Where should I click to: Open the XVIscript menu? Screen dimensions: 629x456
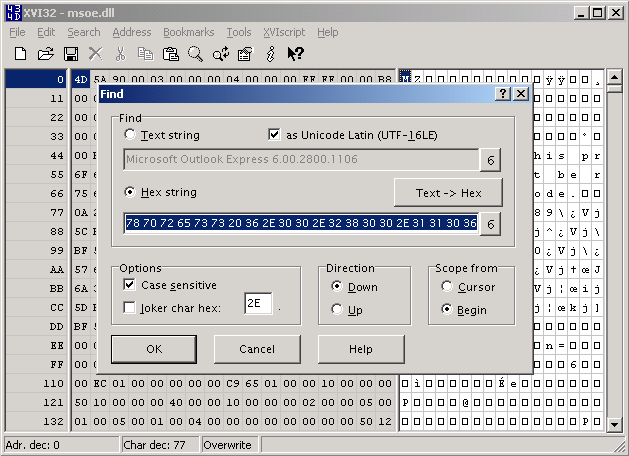[284, 32]
